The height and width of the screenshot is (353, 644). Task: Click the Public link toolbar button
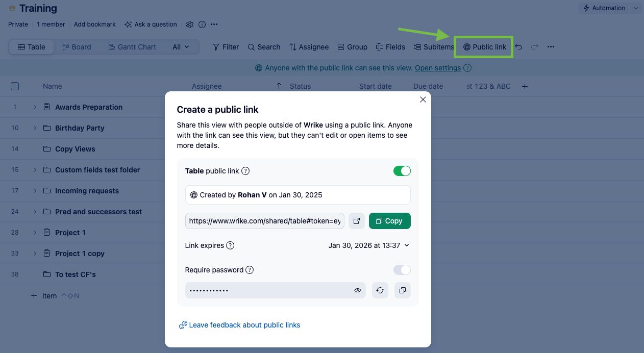(x=484, y=47)
